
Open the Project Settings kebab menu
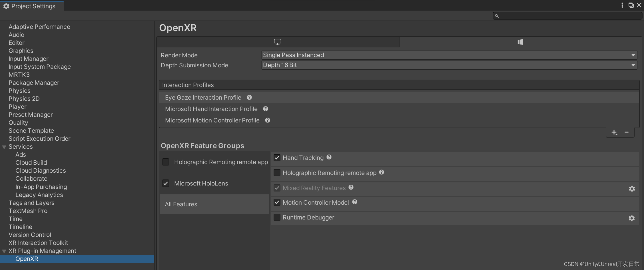point(622,5)
